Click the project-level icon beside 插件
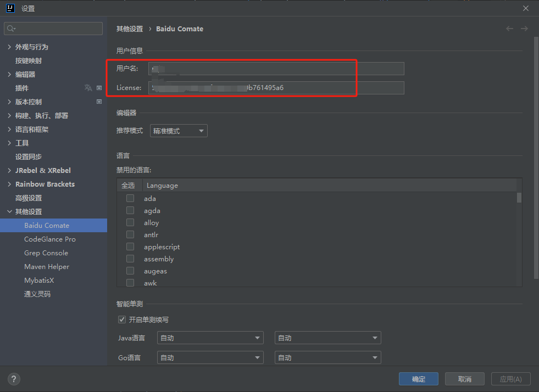 tap(99, 88)
